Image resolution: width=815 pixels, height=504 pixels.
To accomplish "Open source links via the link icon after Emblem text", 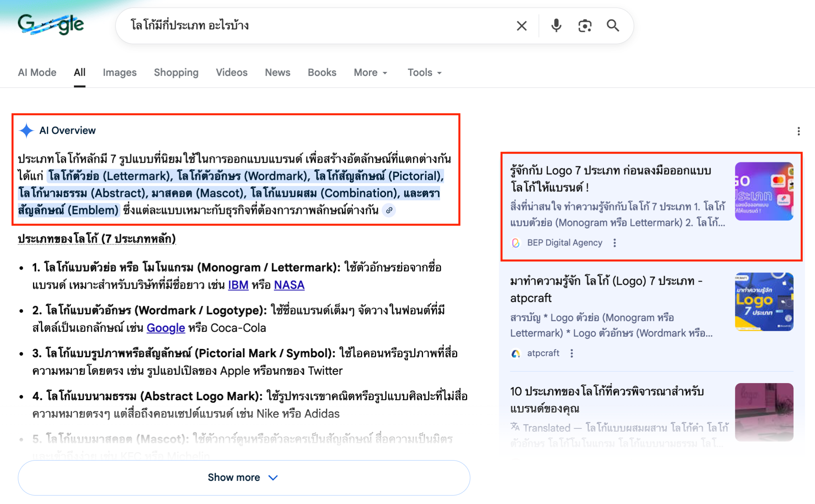I will point(389,210).
